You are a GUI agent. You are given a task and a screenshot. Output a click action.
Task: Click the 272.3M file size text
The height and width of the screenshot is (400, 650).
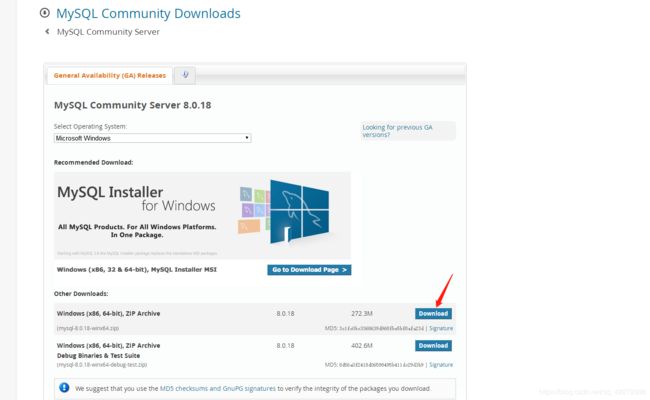tap(362, 314)
